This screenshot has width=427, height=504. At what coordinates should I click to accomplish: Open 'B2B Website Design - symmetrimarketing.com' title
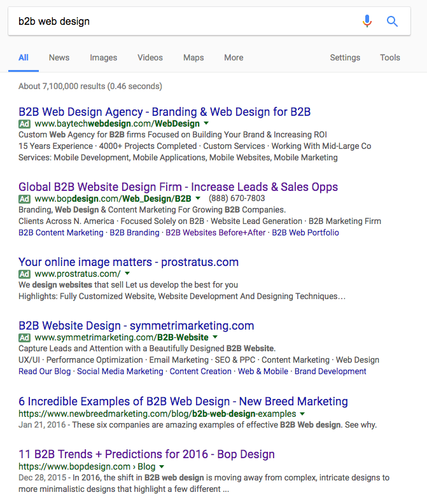(136, 326)
